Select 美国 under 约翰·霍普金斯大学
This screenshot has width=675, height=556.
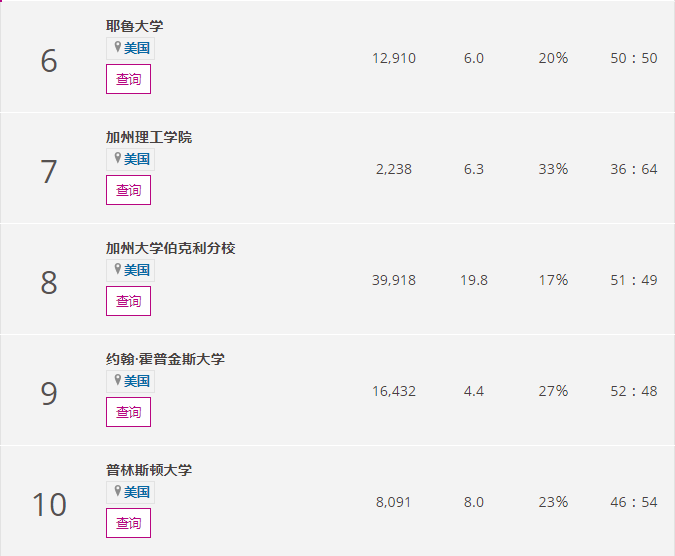coord(137,381)
